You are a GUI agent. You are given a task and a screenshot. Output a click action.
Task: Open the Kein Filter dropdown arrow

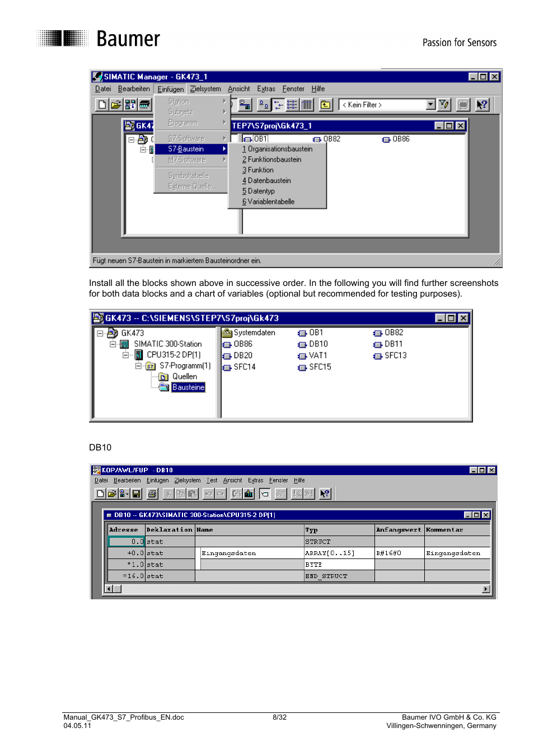point(430,105)
